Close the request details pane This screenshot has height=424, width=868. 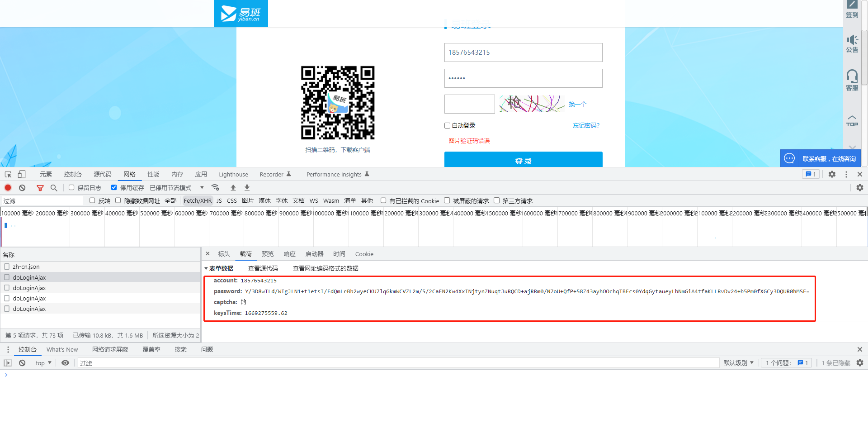[208, 254]
